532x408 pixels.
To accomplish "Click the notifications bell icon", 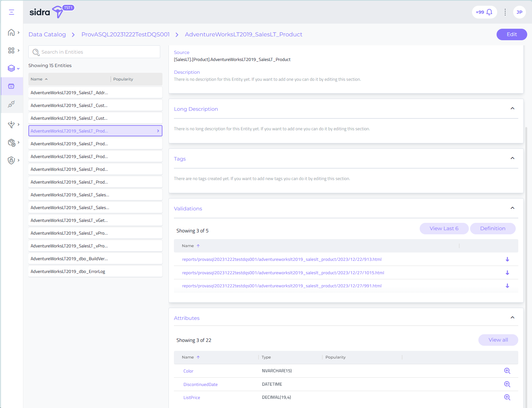I will pyautogui.click(x=489, y=12).
